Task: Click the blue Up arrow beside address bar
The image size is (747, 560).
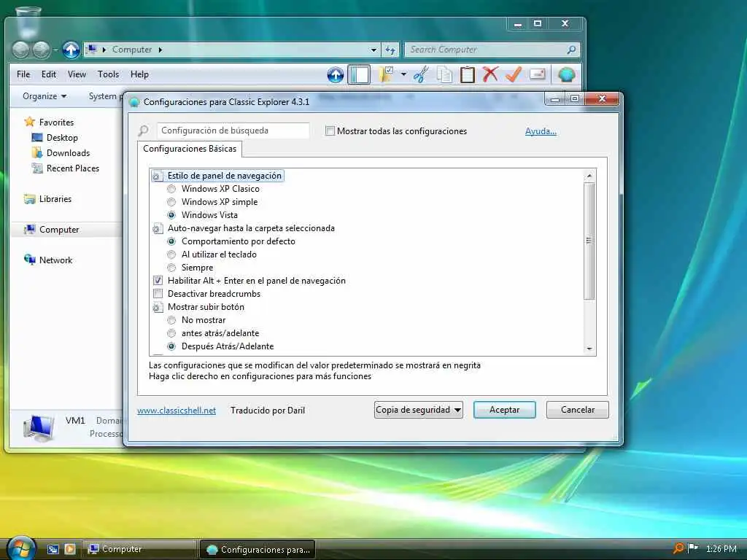Action: click(71, 50)
